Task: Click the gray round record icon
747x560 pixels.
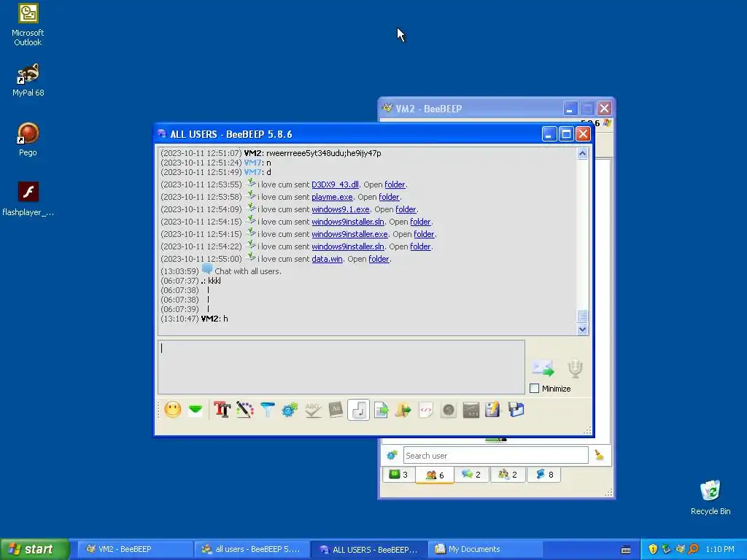Action: point(449,410)
